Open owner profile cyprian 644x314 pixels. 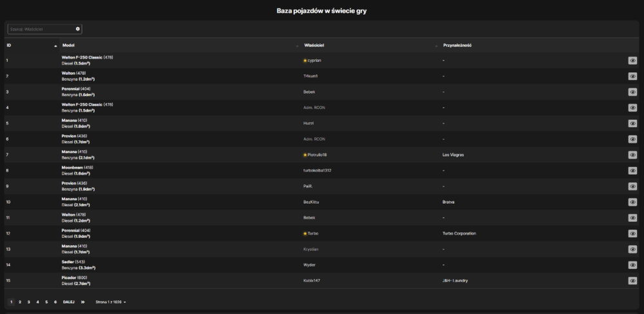[x=314, y=61]
